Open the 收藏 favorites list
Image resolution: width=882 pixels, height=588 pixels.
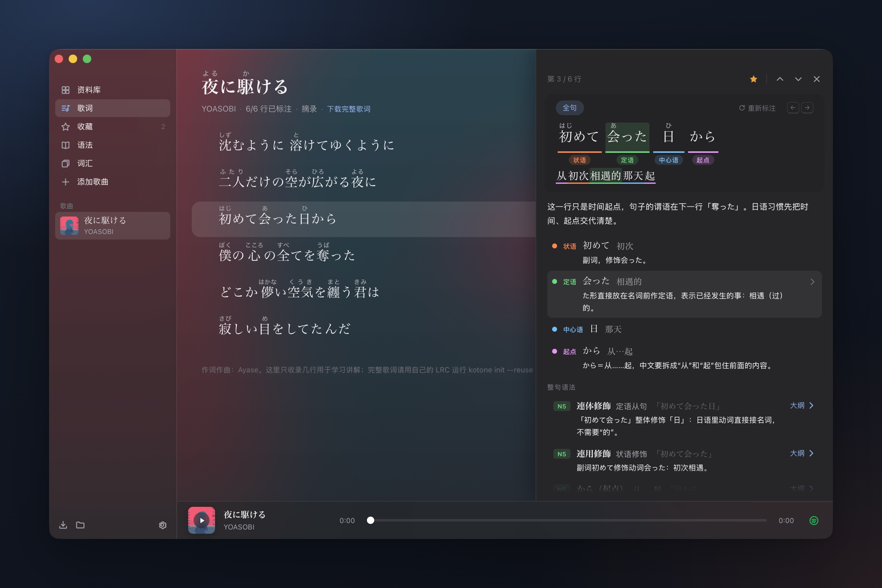click(113, 127)
